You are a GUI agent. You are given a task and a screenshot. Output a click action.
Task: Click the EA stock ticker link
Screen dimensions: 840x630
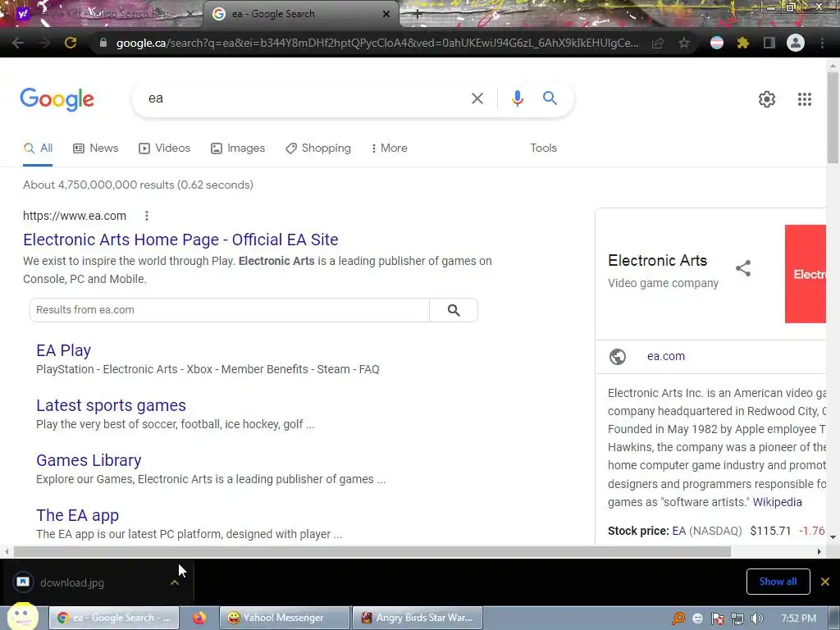678,531
